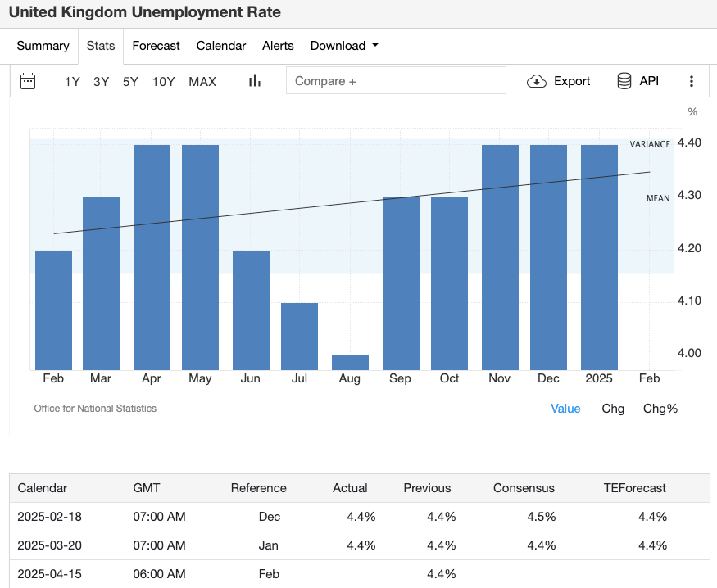Set chart range to MAX

[202, 81]
